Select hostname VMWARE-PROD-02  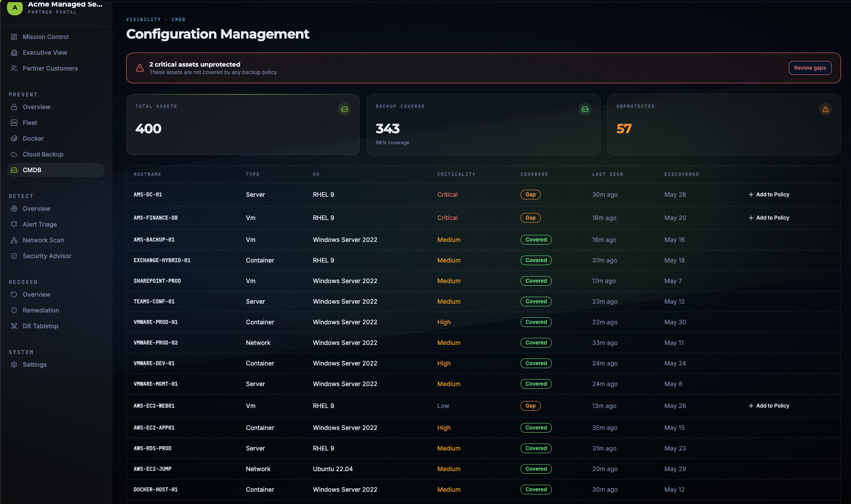[156, 343]
